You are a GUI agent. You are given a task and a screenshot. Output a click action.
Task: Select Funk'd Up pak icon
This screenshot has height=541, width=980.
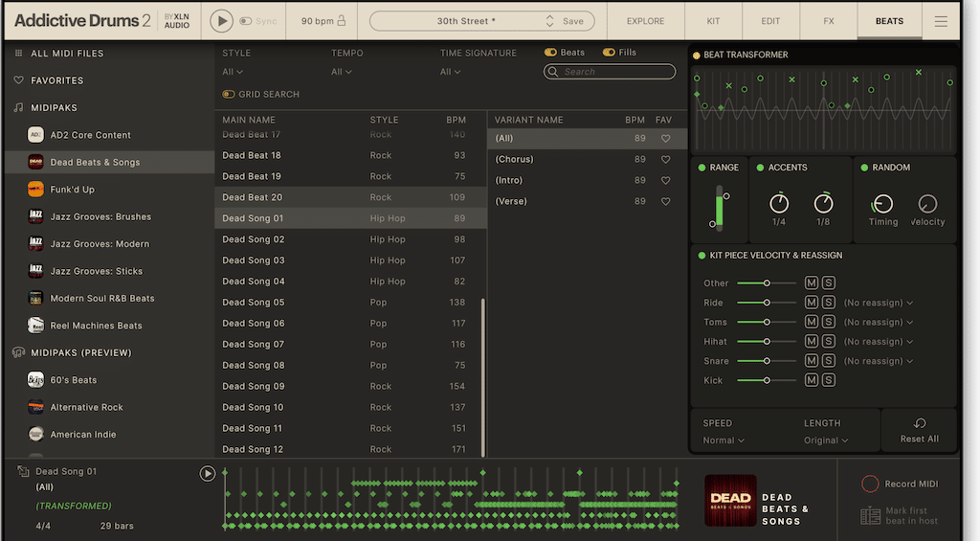[35, 189]
